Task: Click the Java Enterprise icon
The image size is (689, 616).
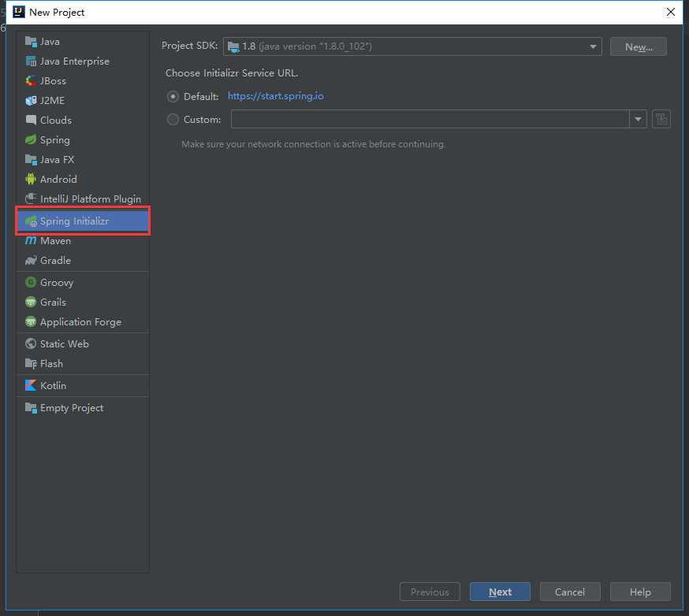Action: [x=31, y=61]
